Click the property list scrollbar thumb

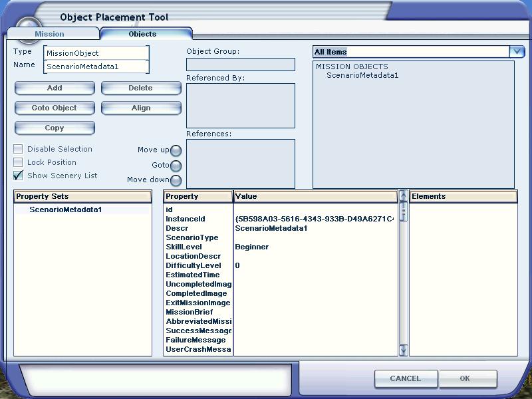(403, 211)
